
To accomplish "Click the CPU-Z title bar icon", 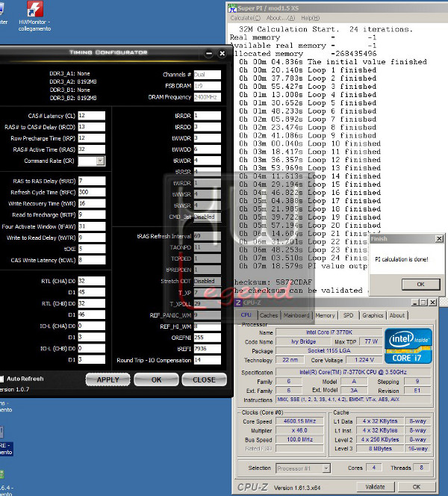I will click(238, 303).
